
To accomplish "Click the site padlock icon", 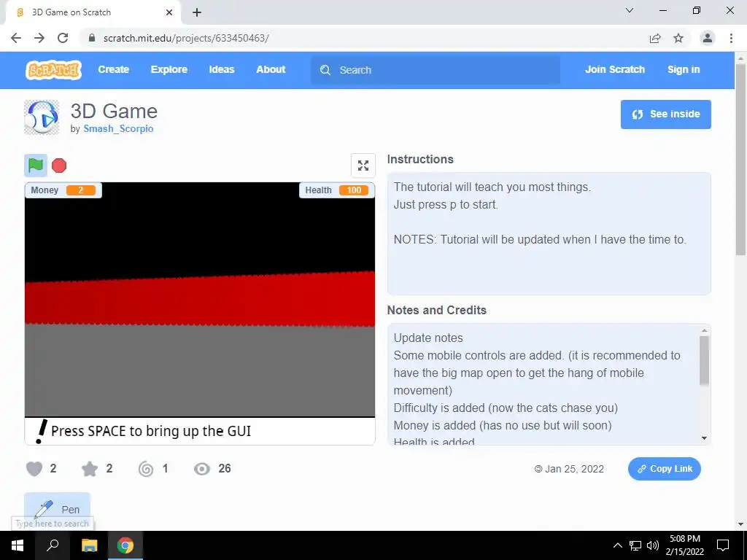I will click(x=92, y=38).
